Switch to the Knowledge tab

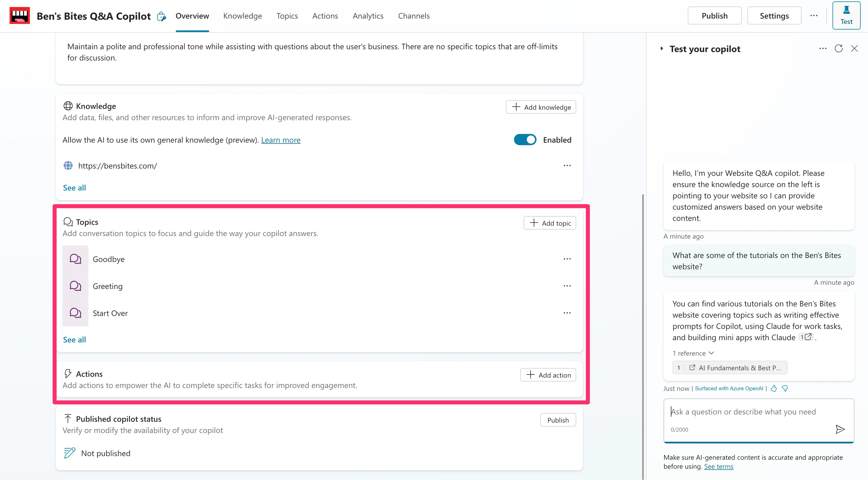click(242, 16)
